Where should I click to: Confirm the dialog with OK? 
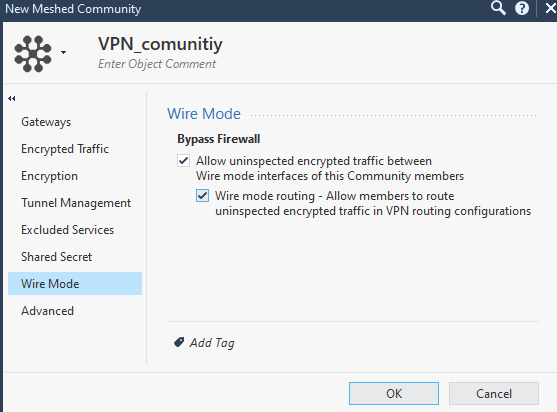(x=394, y=393)
